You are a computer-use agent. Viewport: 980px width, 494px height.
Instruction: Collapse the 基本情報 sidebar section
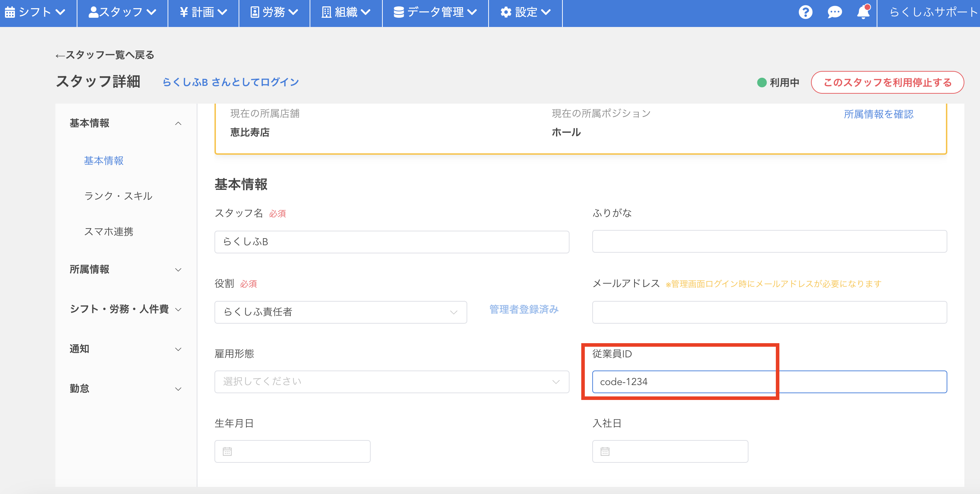(x=126, y=123)
